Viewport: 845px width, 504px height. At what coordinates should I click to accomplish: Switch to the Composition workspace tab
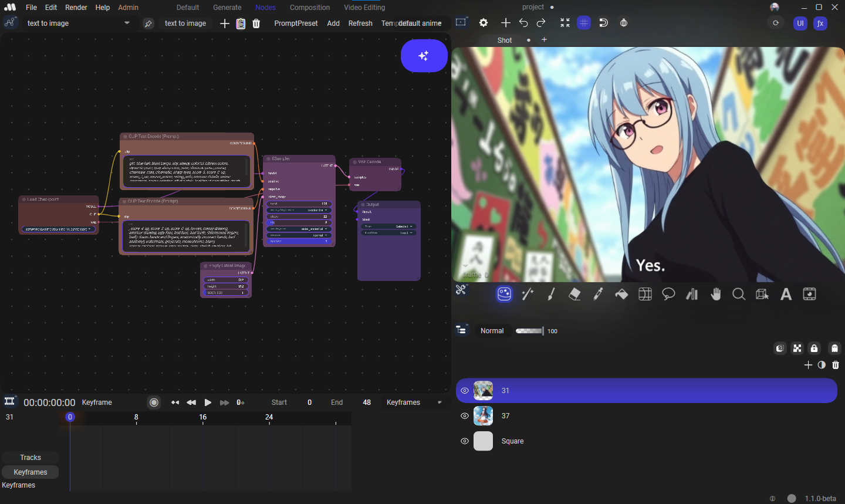pos(310,8)
